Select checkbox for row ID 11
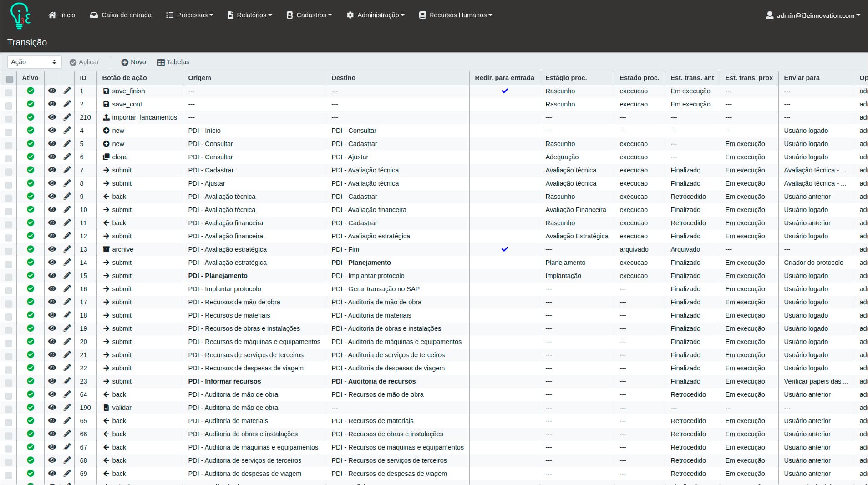Viewport: 868px width, 485px height. [x=9, y=224]
